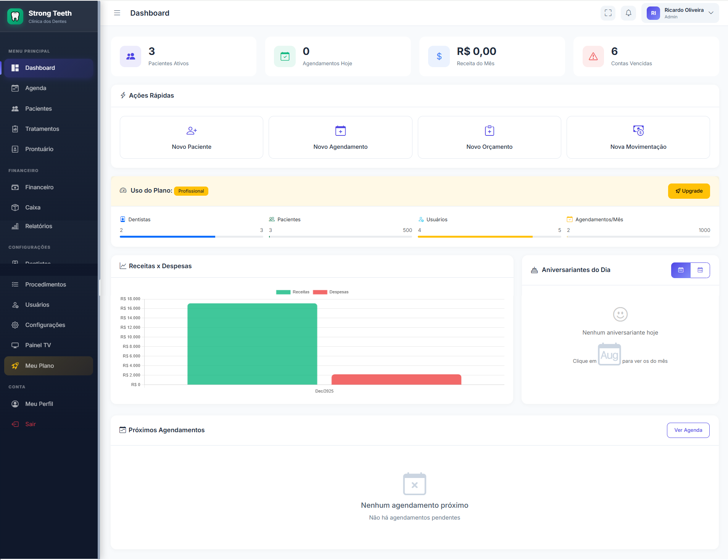Enter fullscreen mode via the expand icon
Viewport: 728px width, 560px height.
[x=608, y=13]
